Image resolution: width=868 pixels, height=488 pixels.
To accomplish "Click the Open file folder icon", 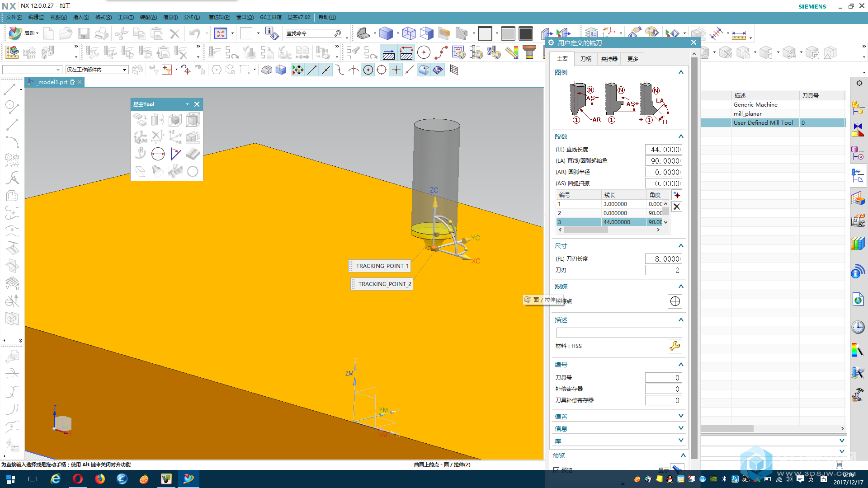I will coord(66,33).
